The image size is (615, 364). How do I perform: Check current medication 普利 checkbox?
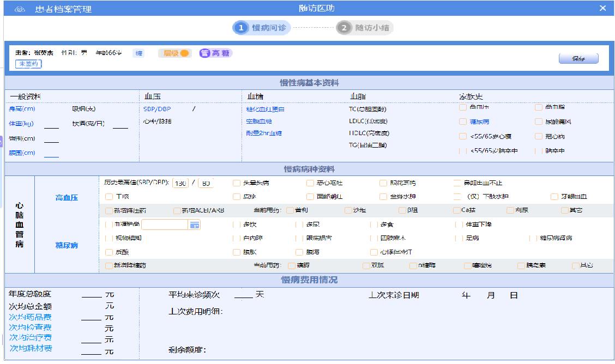(290, 210)
